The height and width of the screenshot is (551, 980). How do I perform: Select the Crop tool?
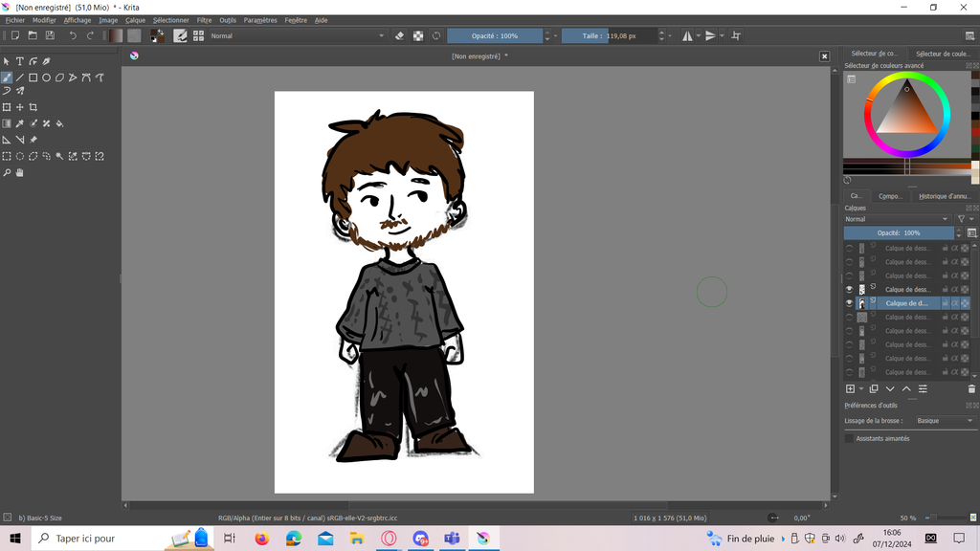33,107
